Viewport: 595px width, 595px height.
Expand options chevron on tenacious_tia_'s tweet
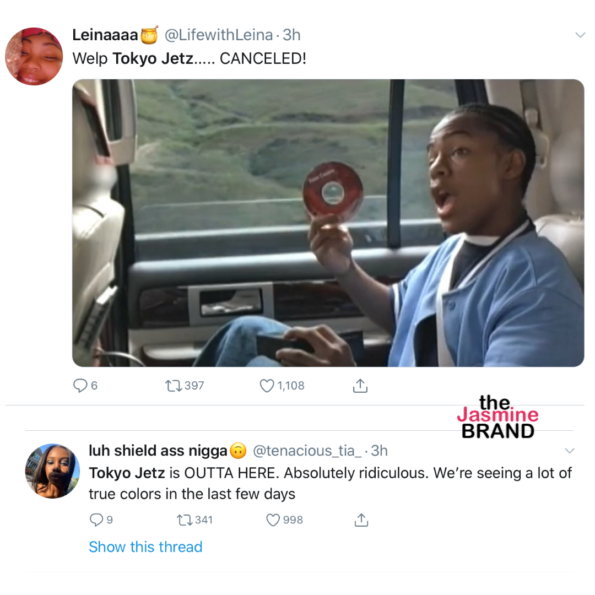pos(570,450)
